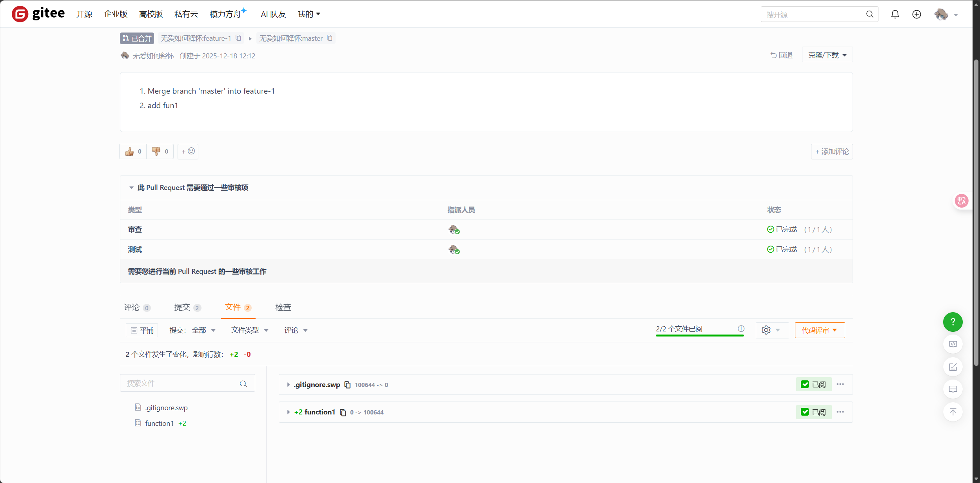Viewport: 980px width, 483px height.
Task: Expand the function1 file diff
Action: [289, 412]
